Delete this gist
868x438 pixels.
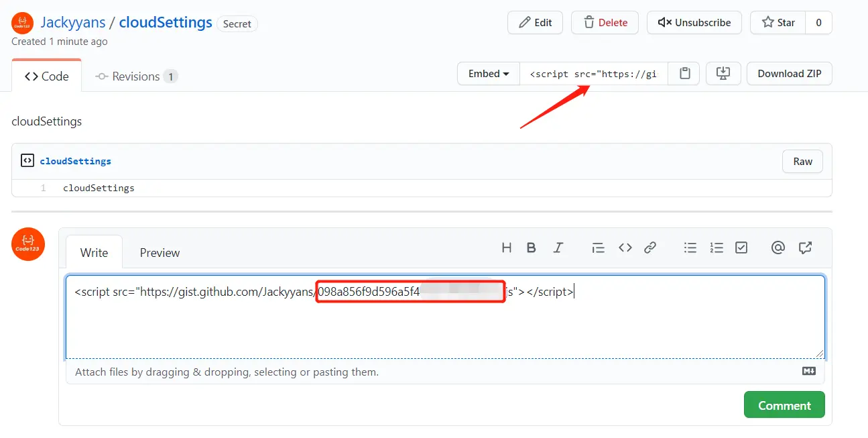point(605,22)
